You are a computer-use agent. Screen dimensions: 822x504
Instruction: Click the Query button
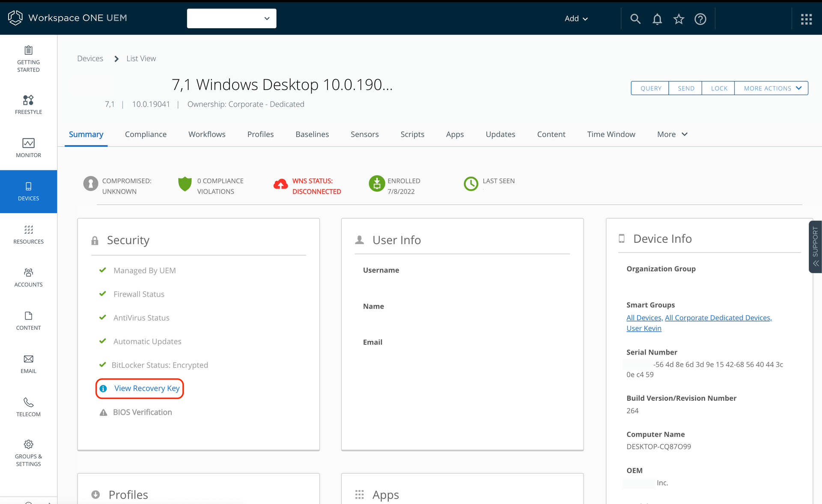pyautogui.click(x=650, y=88)
